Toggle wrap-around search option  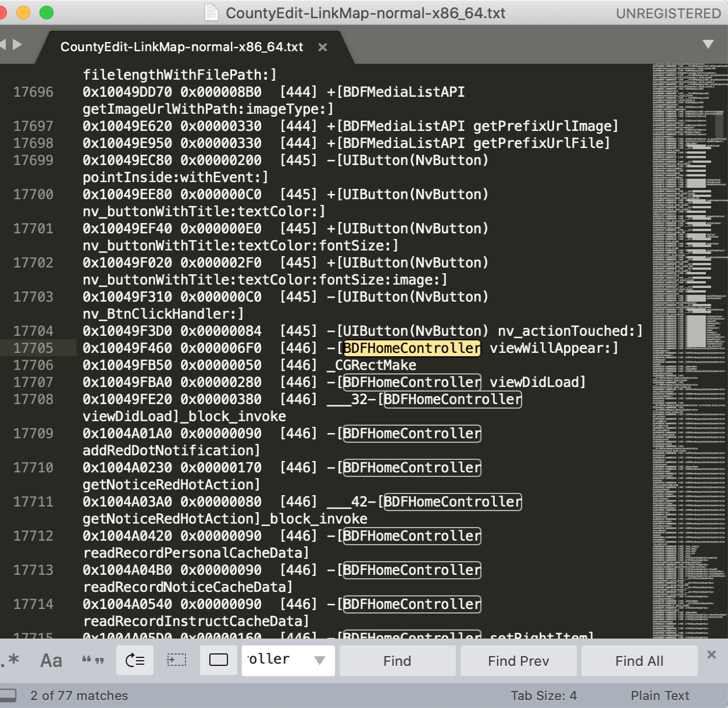tap(135, 660)
